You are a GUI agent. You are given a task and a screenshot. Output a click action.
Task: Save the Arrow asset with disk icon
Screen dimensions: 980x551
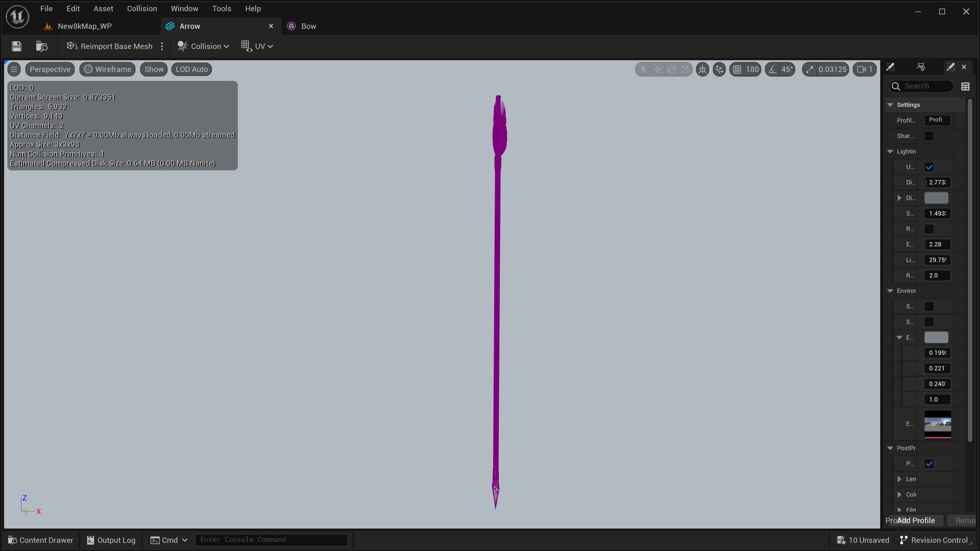(x=16, y=46)
